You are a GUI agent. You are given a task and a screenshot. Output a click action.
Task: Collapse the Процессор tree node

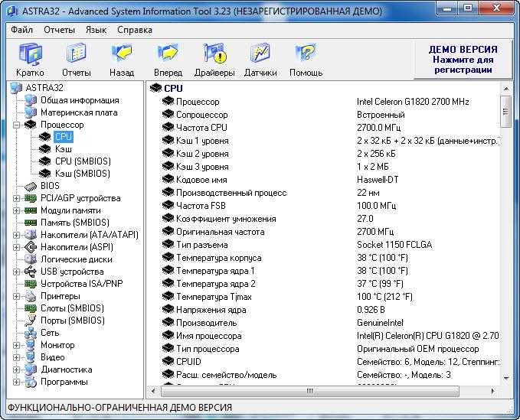click(x=16, y=125)
